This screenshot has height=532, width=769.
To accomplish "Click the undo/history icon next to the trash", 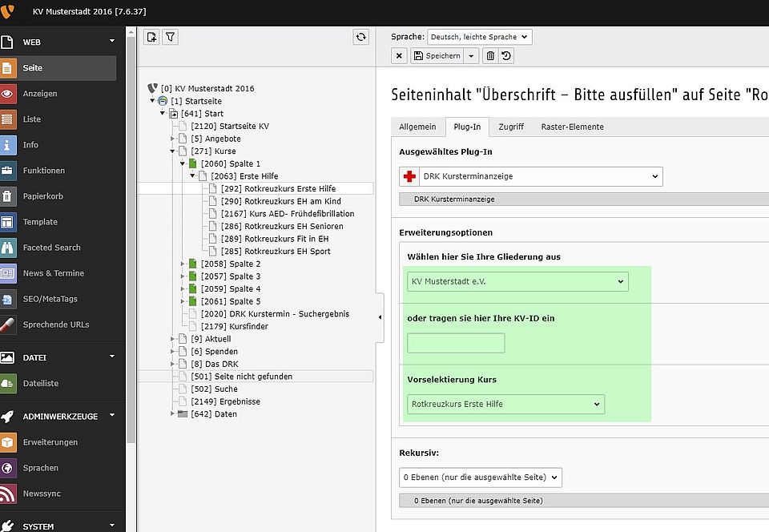I will tap(506, 55).
